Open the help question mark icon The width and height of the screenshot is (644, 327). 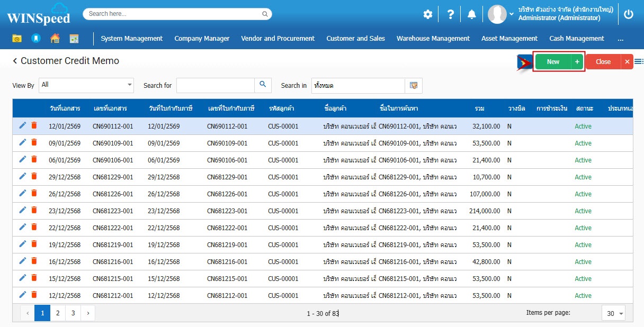(x=450, y=15)
